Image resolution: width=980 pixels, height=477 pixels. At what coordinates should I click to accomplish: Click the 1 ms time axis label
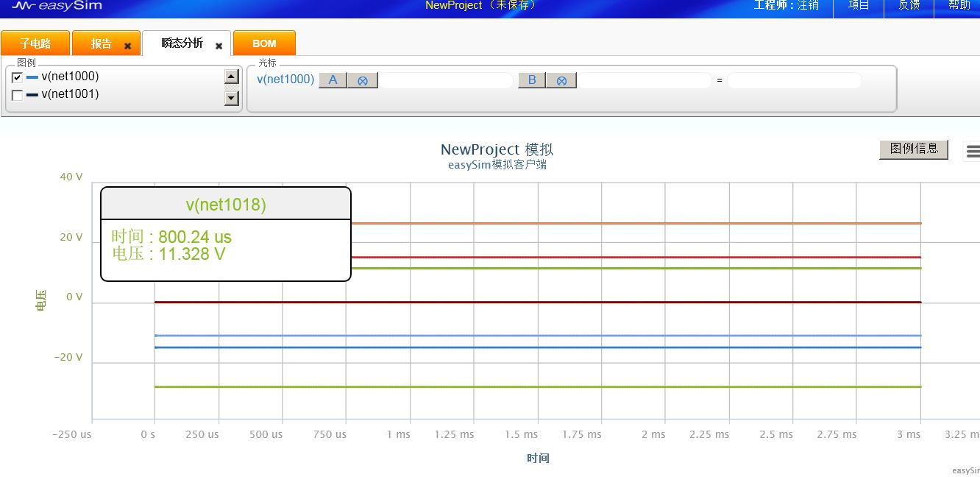pyautogui.click(x=398, y=434)
